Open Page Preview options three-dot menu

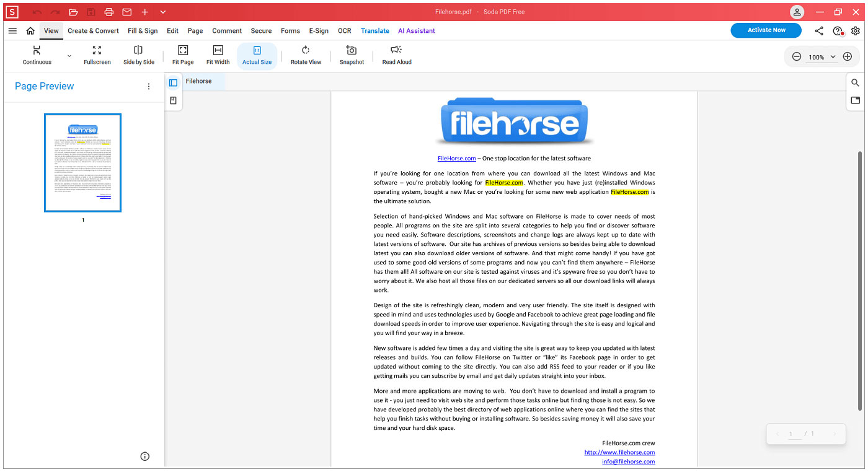click(x=149, y=87)
